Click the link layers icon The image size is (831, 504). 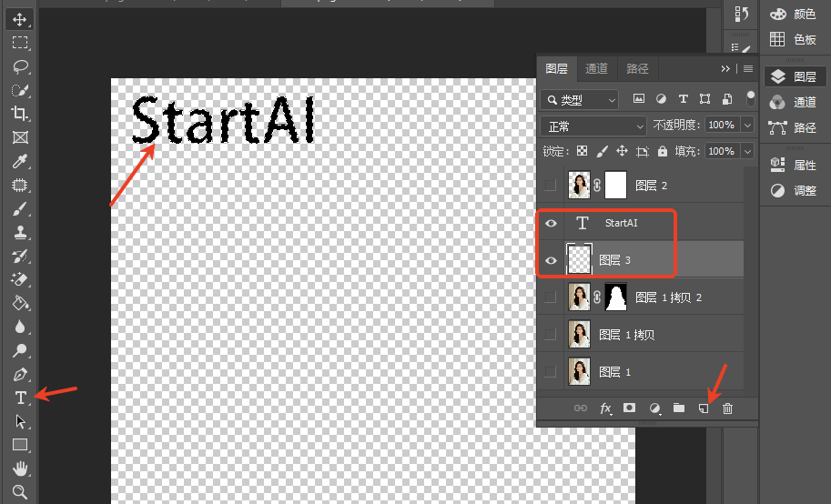(581, 408)
